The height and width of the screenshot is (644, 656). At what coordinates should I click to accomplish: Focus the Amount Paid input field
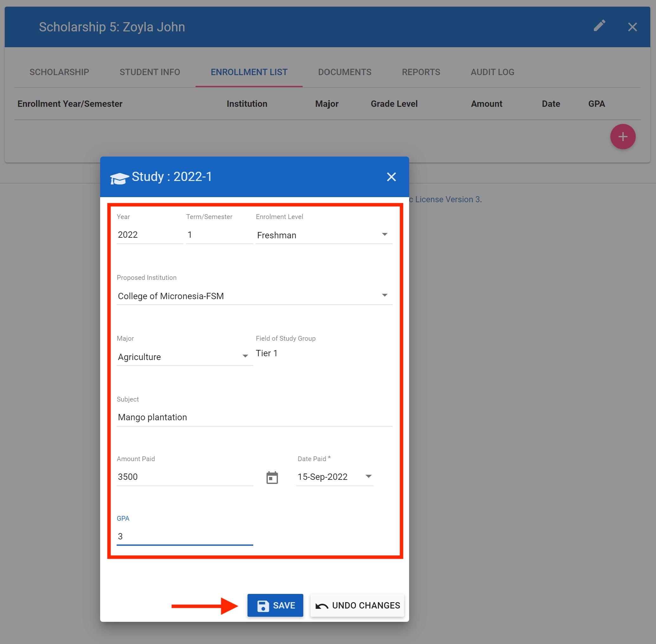[x=184, y=477]
